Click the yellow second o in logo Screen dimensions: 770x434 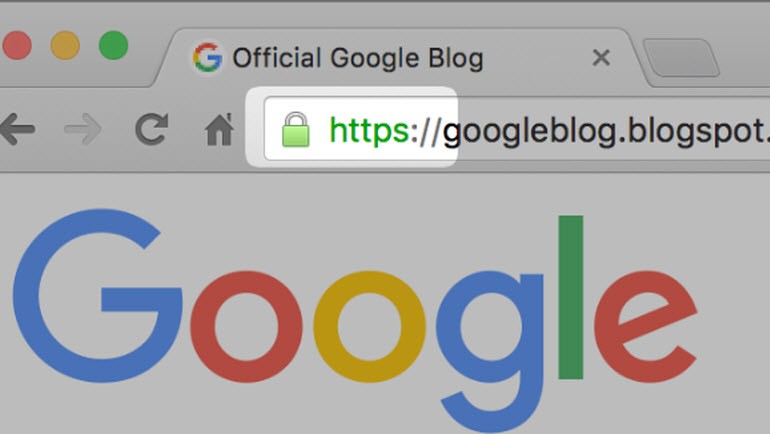(x=369, y=326)
